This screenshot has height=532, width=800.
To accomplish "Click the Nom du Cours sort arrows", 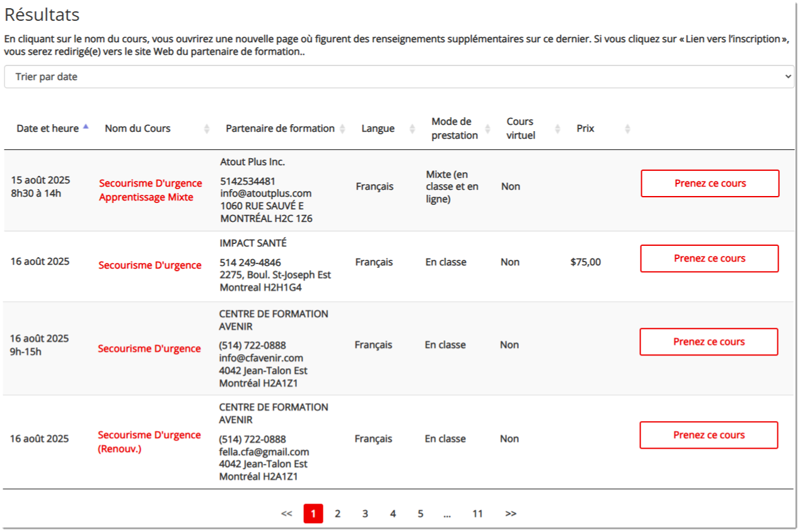I will [207, 129].
